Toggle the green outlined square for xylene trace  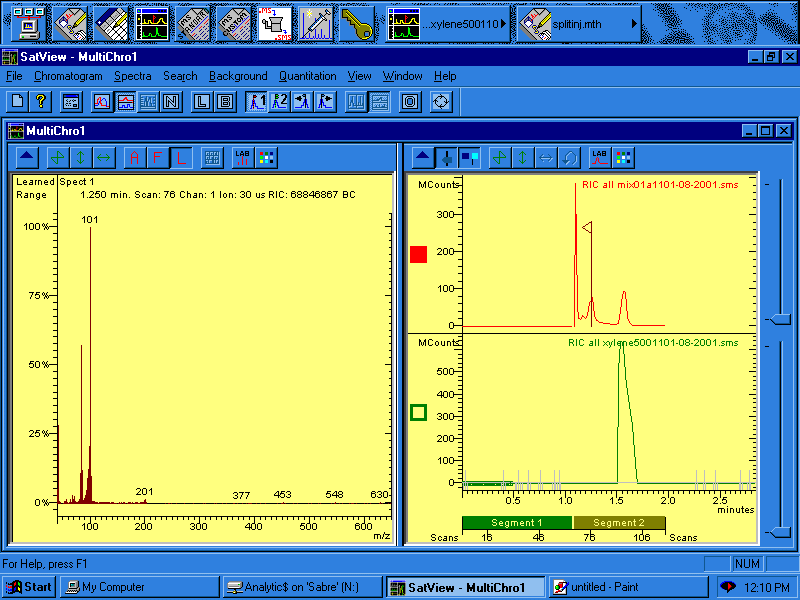coord(418,412)
